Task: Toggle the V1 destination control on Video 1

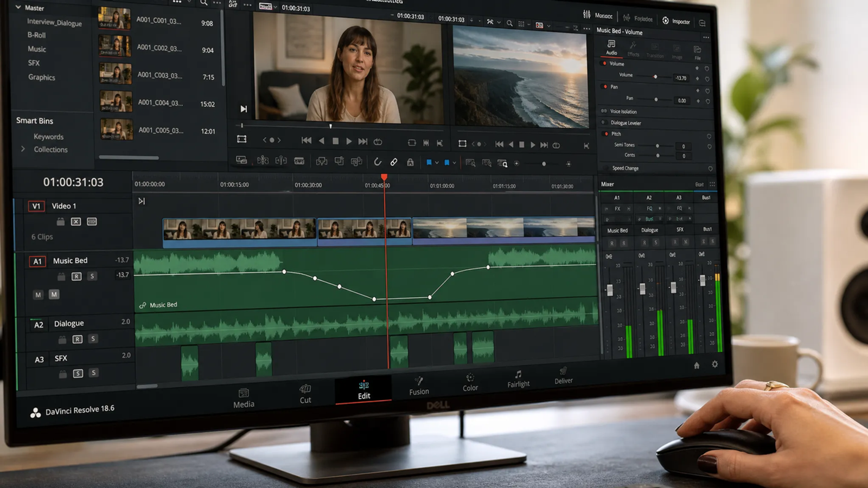Action: point(36,206)
